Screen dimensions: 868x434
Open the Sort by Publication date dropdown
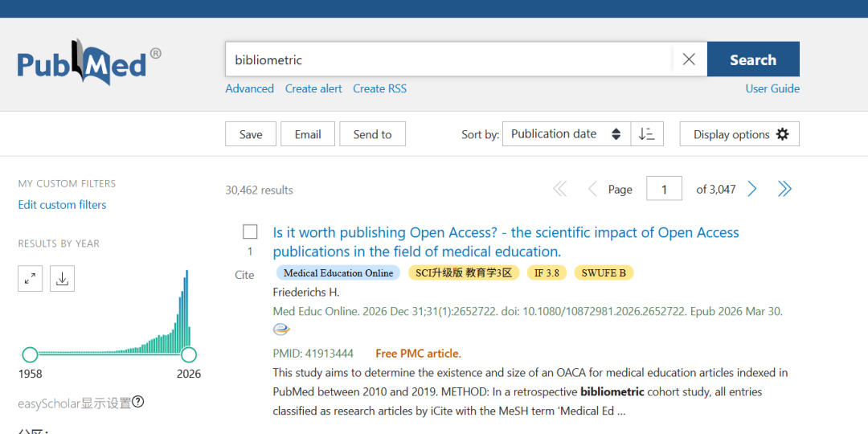coord(567,134)
